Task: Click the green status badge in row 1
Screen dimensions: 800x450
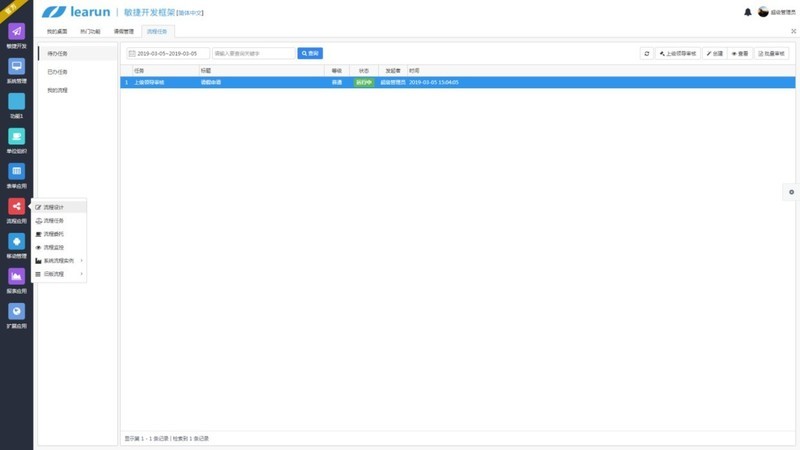Action: pyautogui.click(x=364, y=82)
